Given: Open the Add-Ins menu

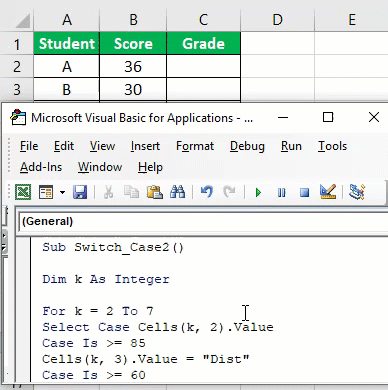Looking at the screenshot, I should coord(41,167).
